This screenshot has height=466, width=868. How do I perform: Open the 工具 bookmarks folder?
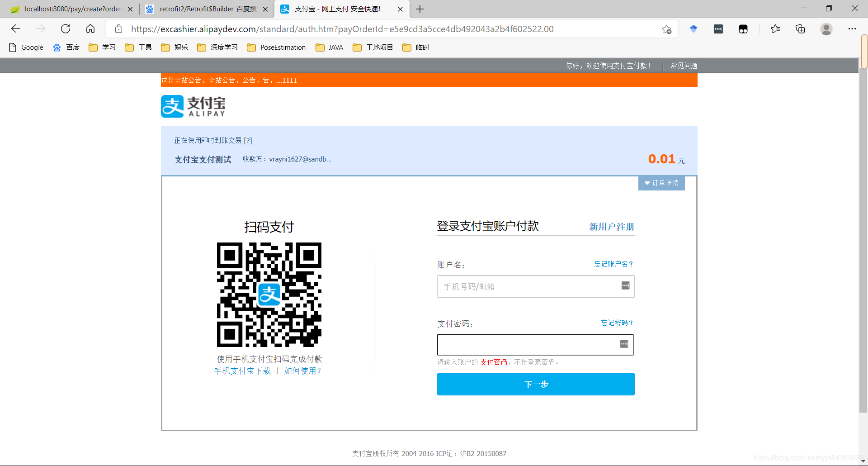[x=138, y=48]
